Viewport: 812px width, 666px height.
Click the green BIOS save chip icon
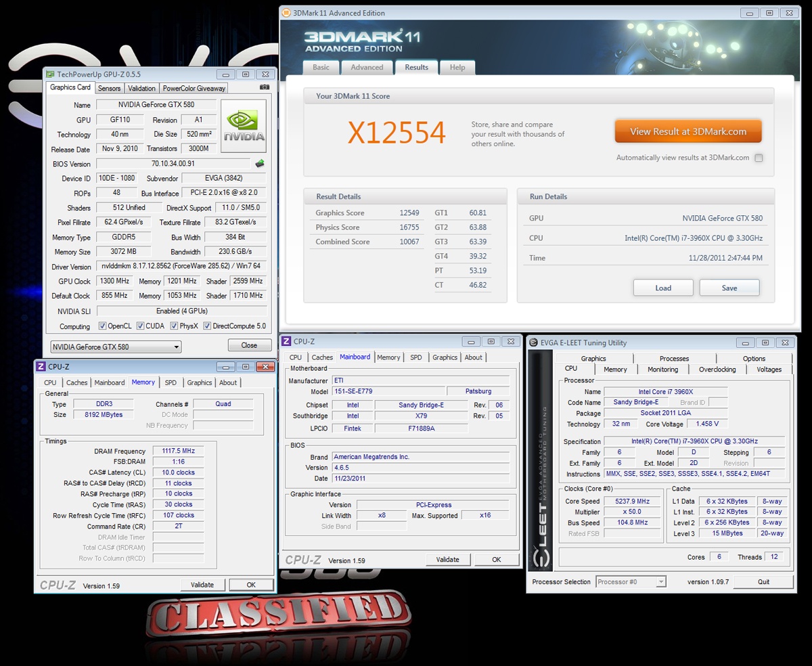point(259,163)
